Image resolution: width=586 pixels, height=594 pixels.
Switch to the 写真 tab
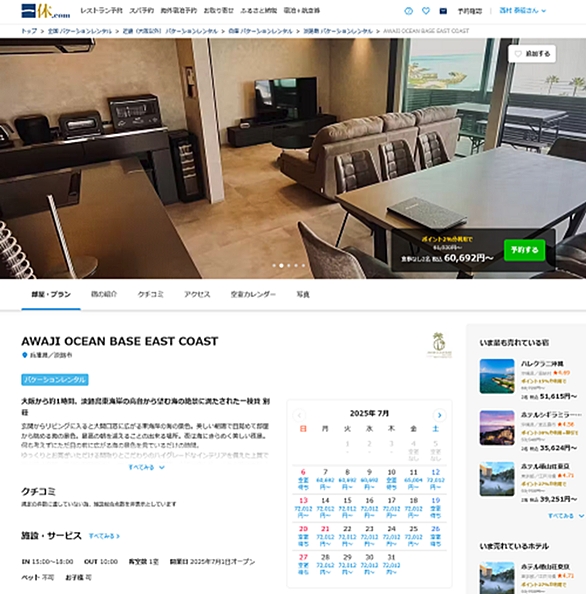click(303, 294)
